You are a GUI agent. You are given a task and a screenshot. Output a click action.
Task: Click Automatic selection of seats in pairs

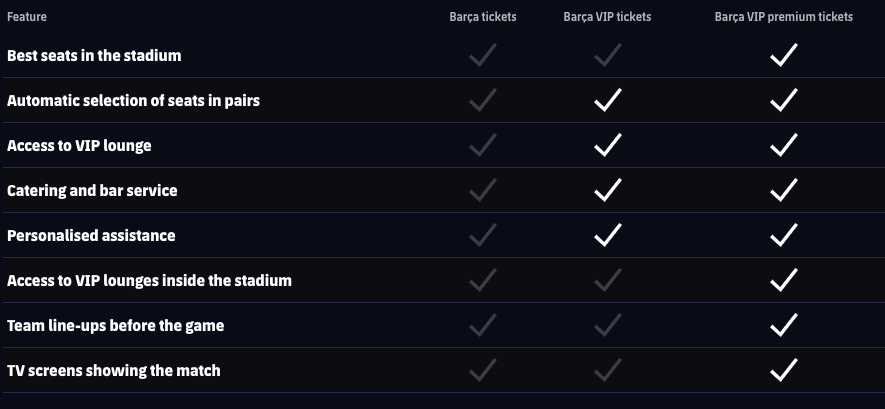click(x=133, y=101)
